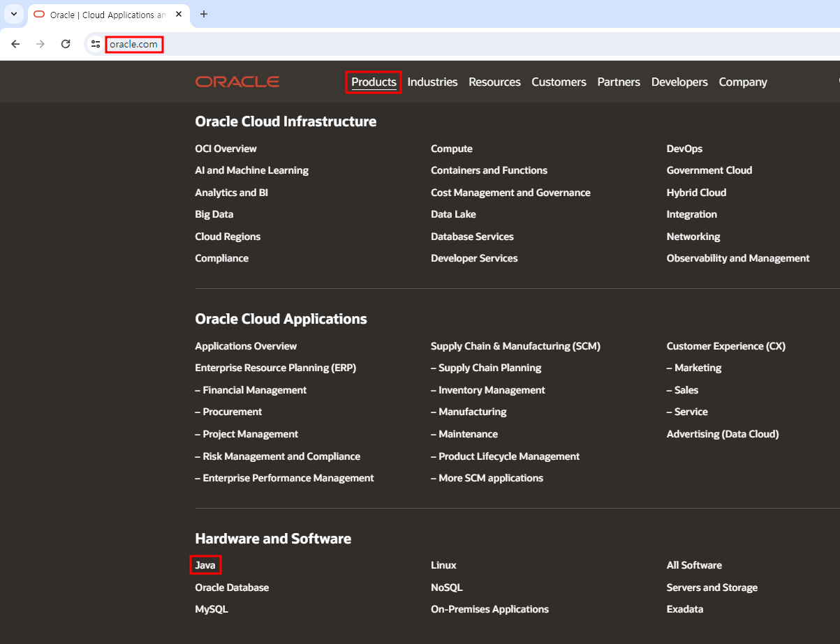
Task: Open Cloud Regions
Action: click(228, 237)
